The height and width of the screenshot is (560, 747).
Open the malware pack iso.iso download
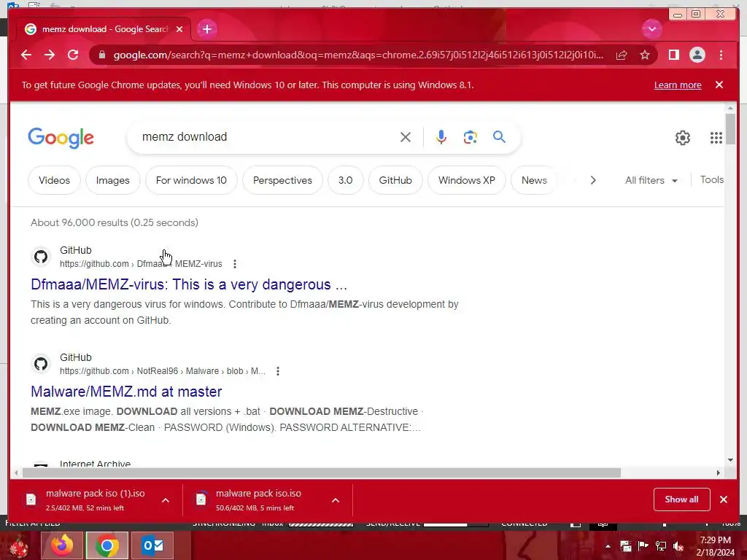(x=258, y=499)
